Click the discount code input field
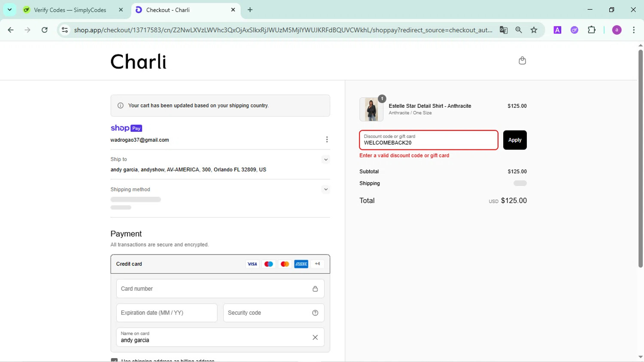This screenshot has width=644, height=362. tap(428, 140)
